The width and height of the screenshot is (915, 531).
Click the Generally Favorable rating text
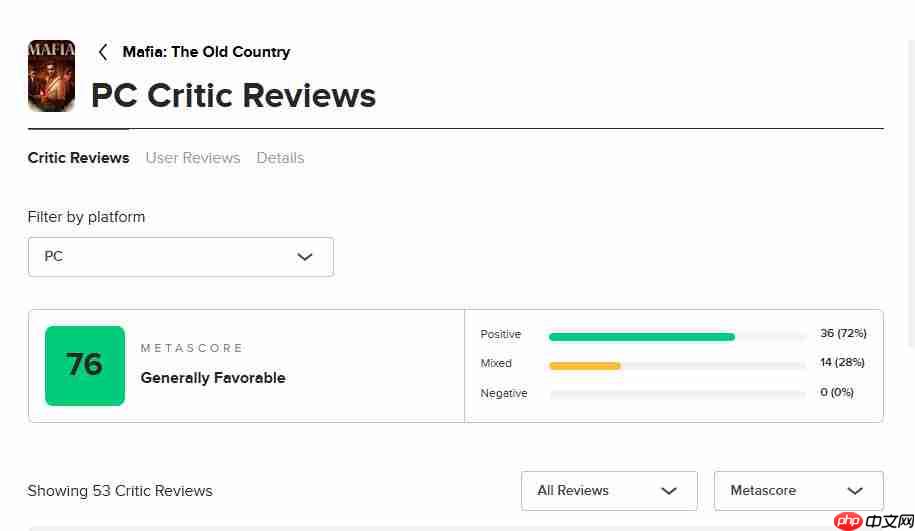point(213,378)
